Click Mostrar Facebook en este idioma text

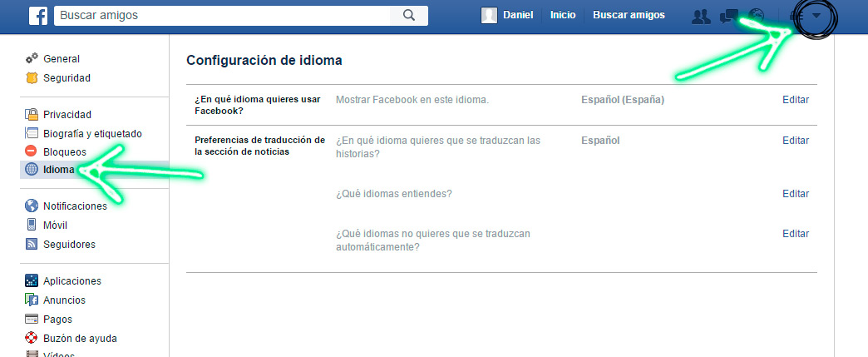pos(412,101)
